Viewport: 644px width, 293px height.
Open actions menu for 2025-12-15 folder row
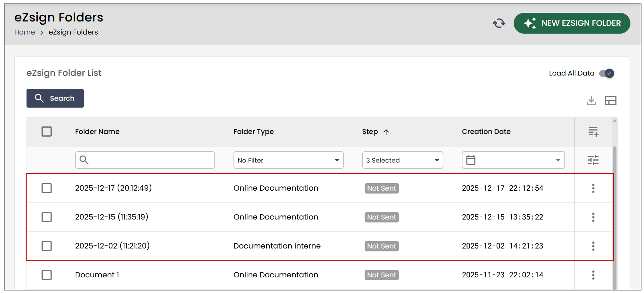[593, 217]
